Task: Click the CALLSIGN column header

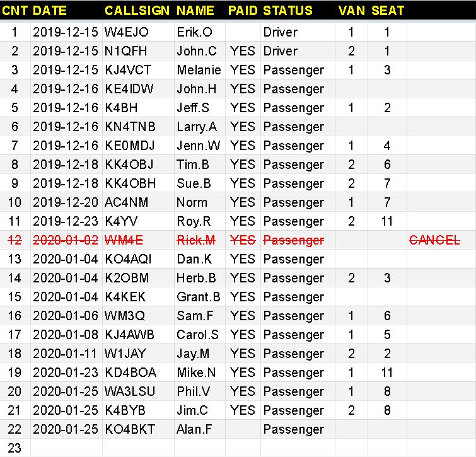Action: [x=137, y=11]
